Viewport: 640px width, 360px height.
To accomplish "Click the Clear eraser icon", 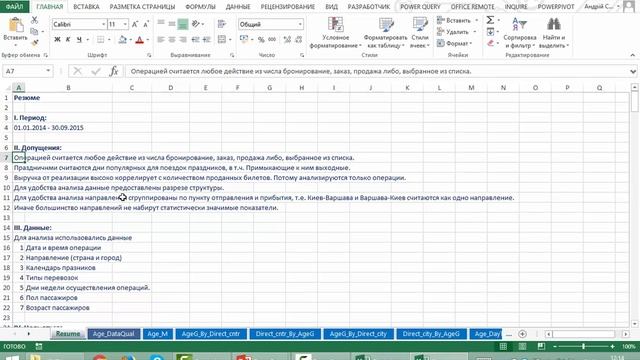I will point(490,43).
